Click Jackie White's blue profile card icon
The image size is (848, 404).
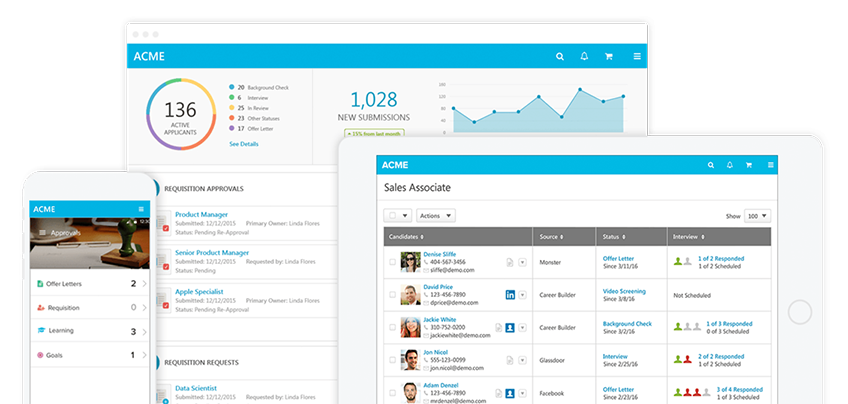click(x=510, y=327)
